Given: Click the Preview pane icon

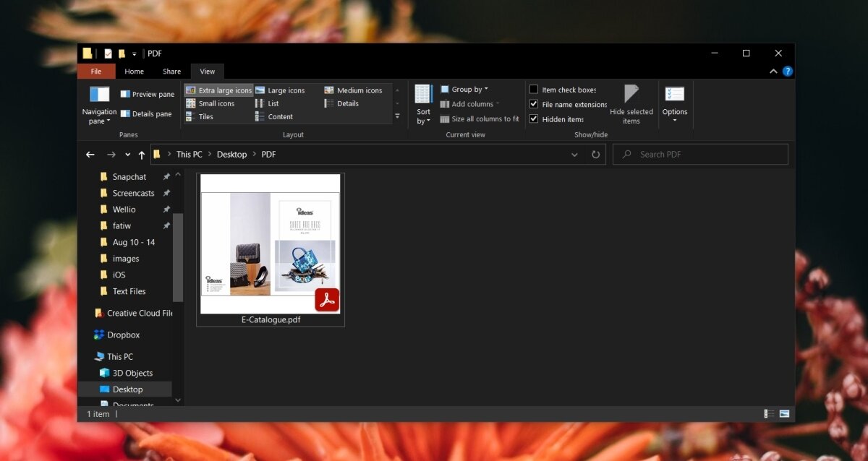Looking at the screenshot, I should (124, 95).
